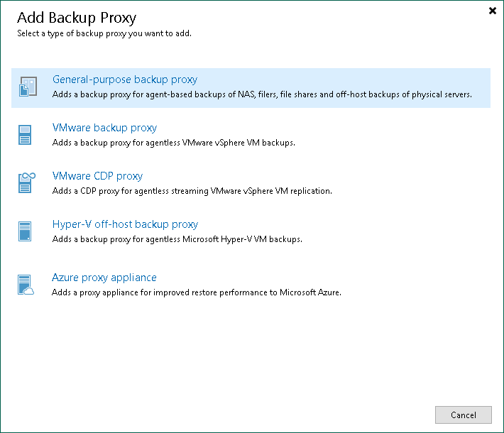
Task: Click the General-purpose backup proxy icon
Action: click(26, 87)
